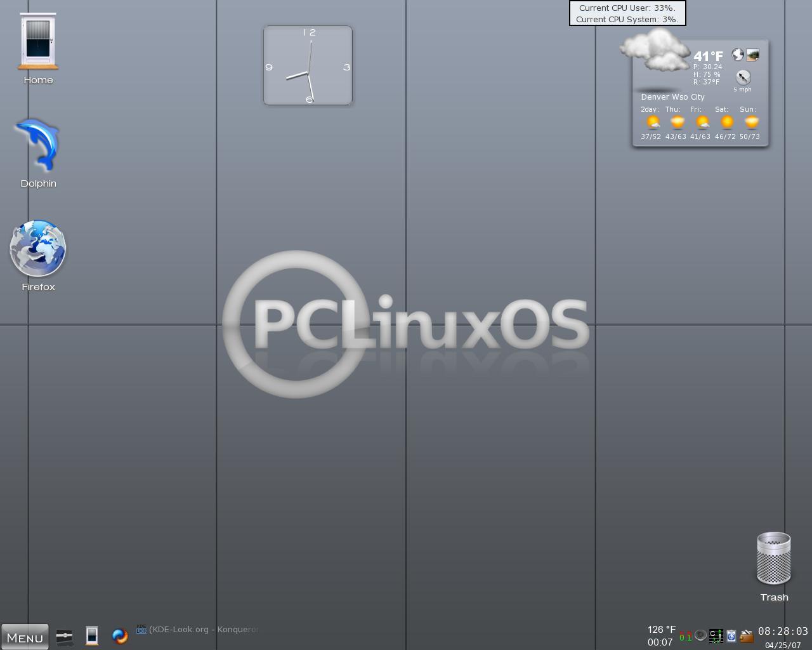Image resolution: width=812 pixels, height=650 pixels.
Task: Click the wind direction compass icon
Action: (743, 77)
